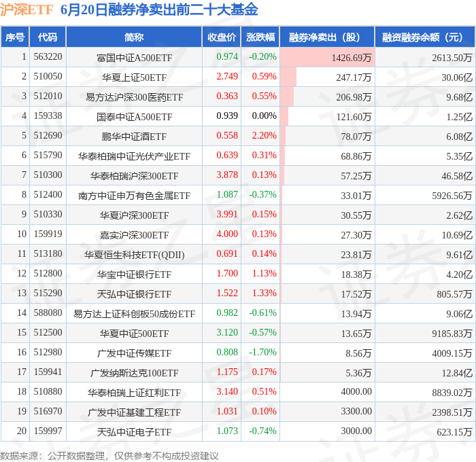
Task: Select 华夏上证50ETF name cell
Action: click(x=134, y=77)
